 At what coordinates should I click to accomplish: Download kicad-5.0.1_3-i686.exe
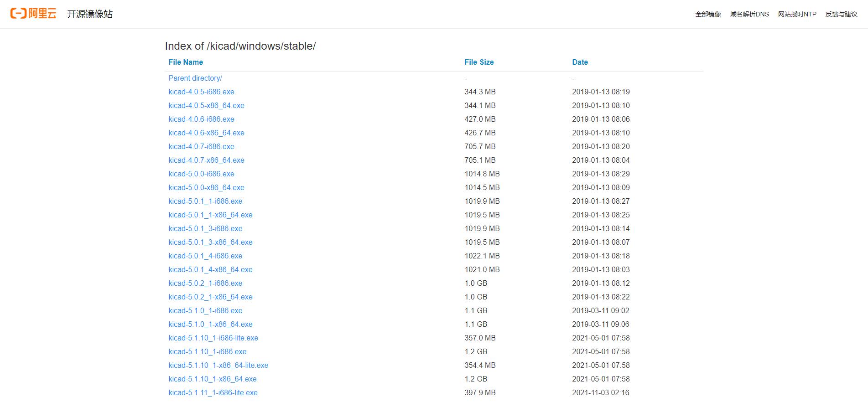pyautogui.click(x=205, y=228)
